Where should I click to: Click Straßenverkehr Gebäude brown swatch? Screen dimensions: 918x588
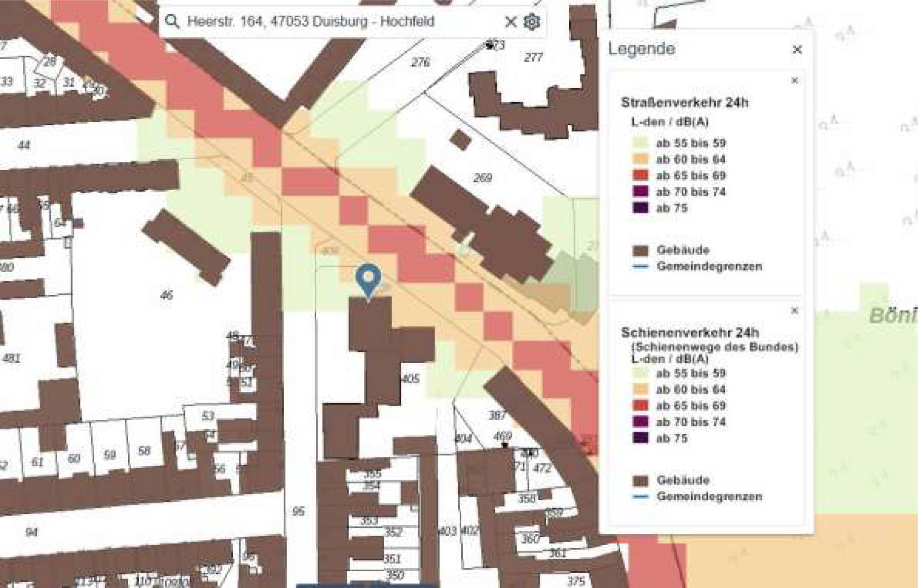point(640,250)
